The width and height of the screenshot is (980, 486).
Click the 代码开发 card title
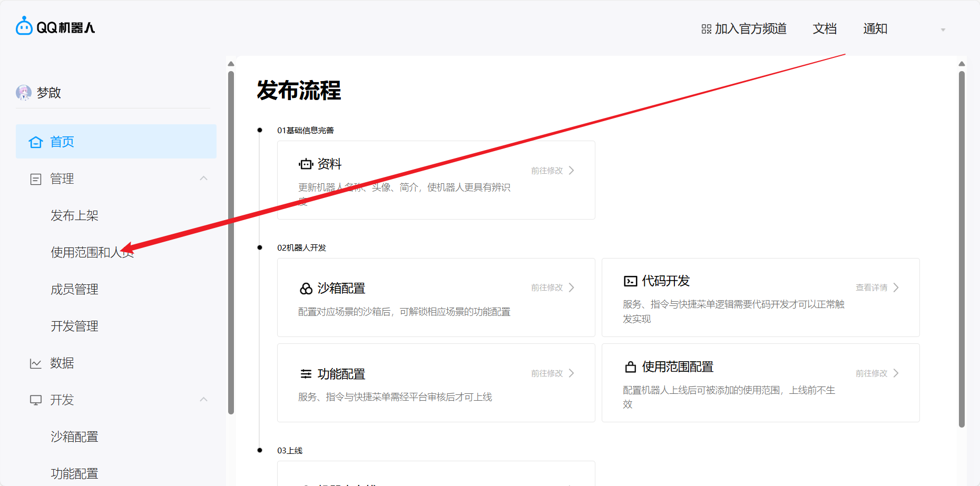[666, 281]
